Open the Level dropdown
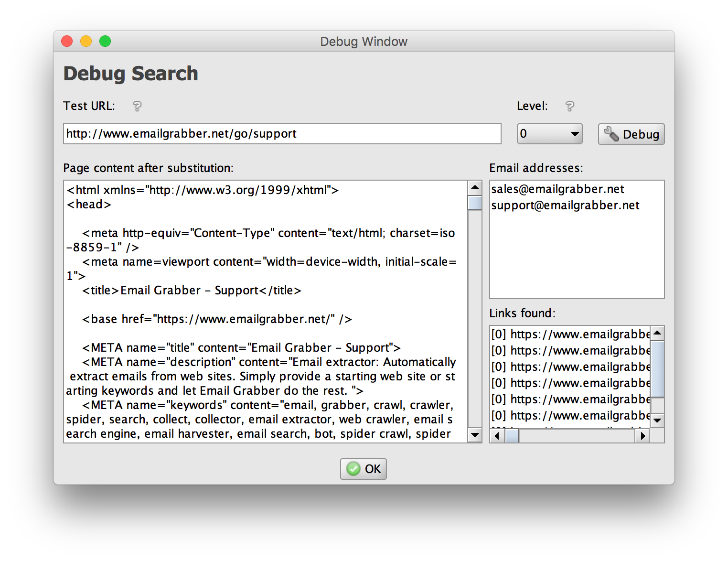Screen dimensions: 728x561 550,134
